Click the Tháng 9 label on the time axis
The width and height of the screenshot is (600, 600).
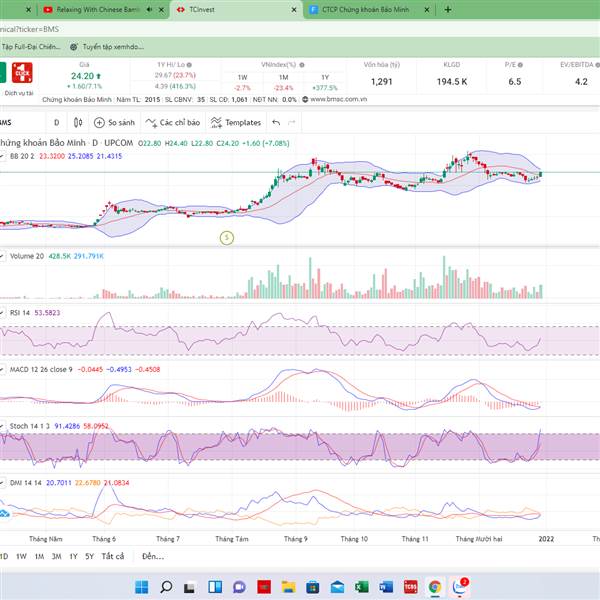295,539
